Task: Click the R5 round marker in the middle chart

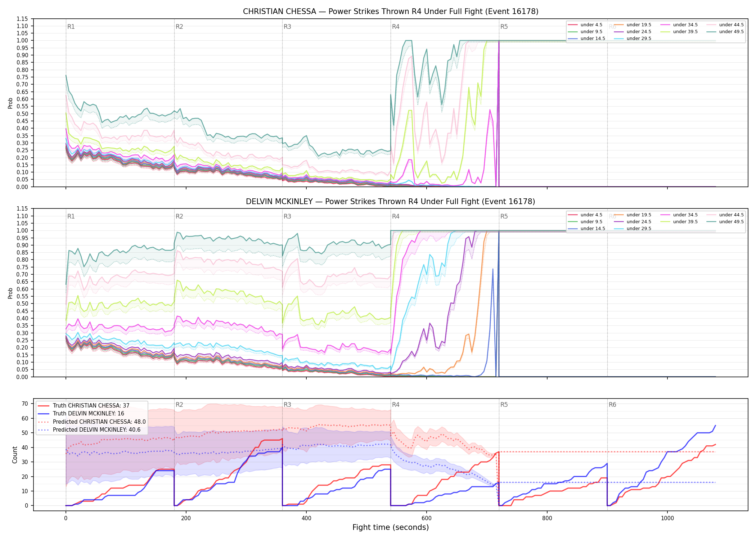Action: pyautogui.click(x=504, y=217)
